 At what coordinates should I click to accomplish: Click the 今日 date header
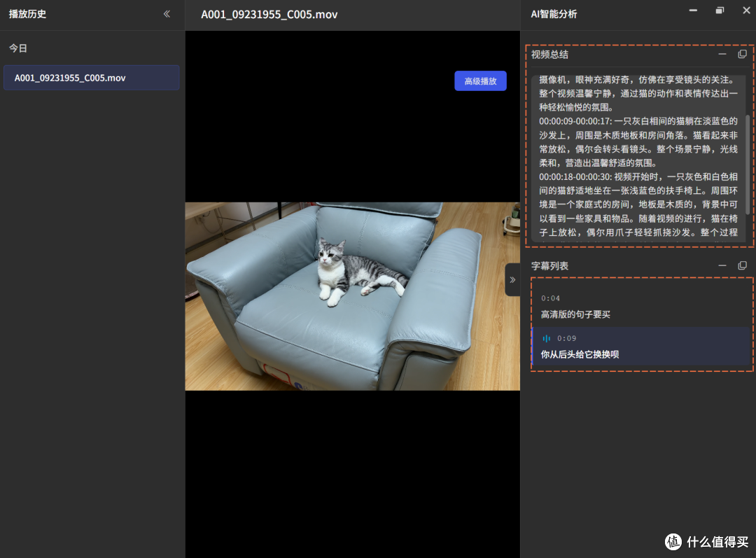tap(17, 48)
